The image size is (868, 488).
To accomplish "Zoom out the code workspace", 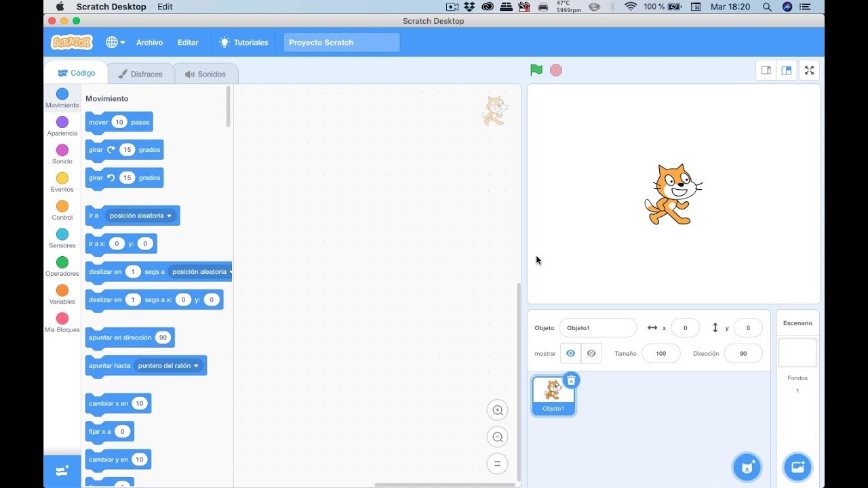I will pyautogui.click(x=498, y=437).
